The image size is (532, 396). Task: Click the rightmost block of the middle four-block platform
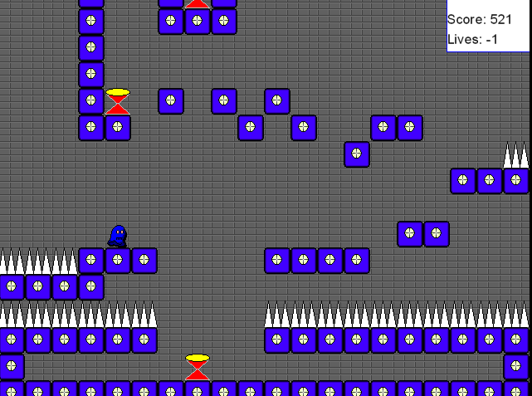pos(357,261)
